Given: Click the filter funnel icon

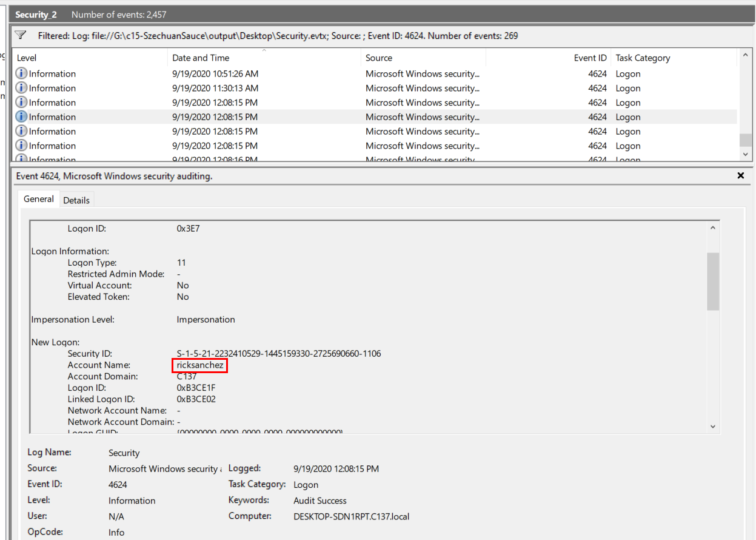Looking at the screenshot, I should [x=21, y=35].
